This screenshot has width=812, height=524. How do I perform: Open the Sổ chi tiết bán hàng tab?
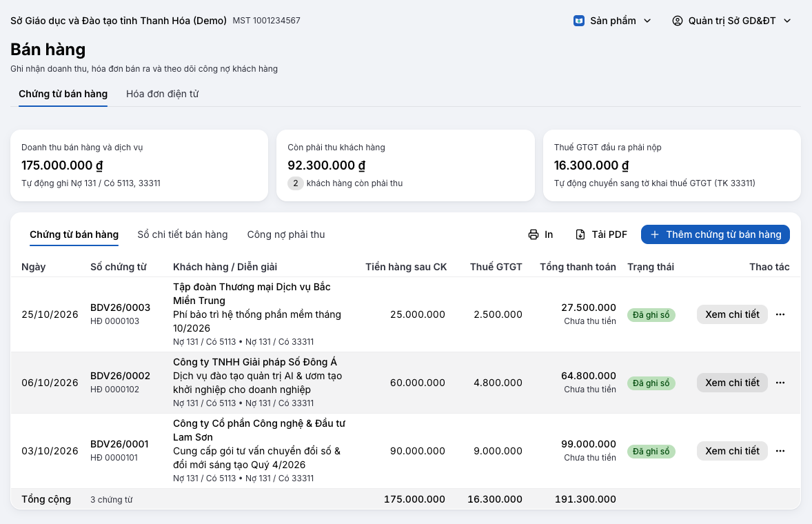[x=182, y=234]
